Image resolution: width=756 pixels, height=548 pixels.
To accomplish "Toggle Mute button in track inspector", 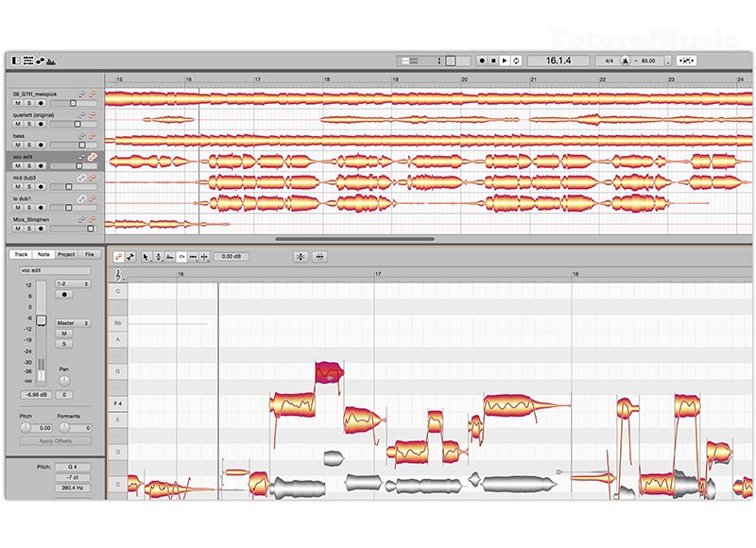I will [64, 334].
